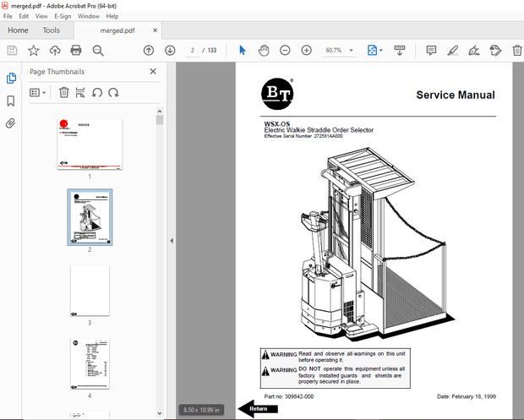
Task: Add a sticky note comment
Action: tap(431, 51)
